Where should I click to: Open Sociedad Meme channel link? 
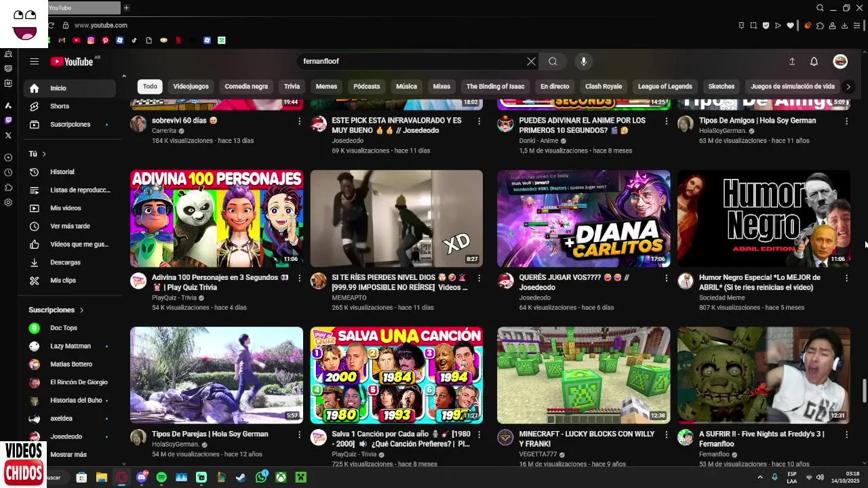tap(722, 298)
